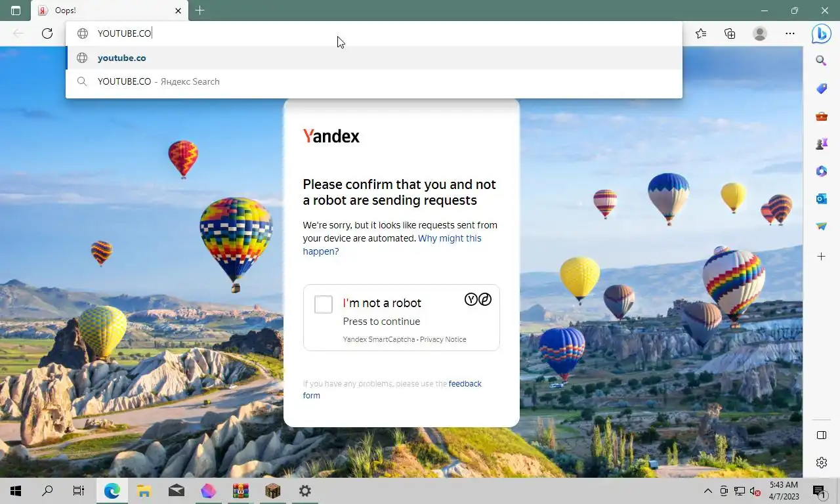
Task: Select the youtube.co URL suggestion
Action: [374, 58]
